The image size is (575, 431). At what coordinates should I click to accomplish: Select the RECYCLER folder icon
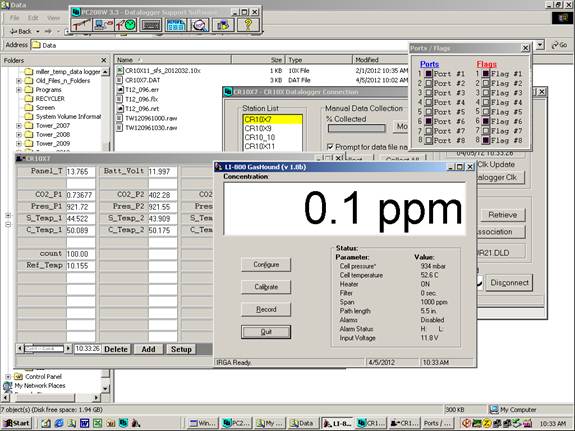pos(29,99)
